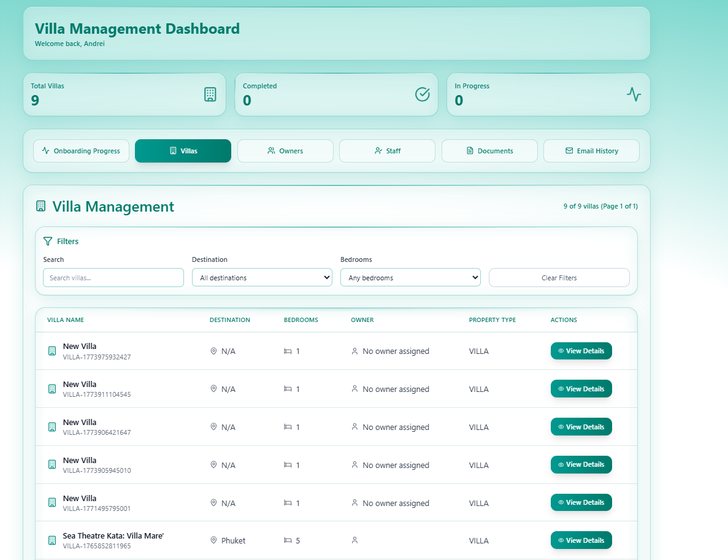Screen dimensions: 728x560
Task: Click location pin in VILLA-1771495795001 row
Action: pyautogui.click(x=213, y=503)
